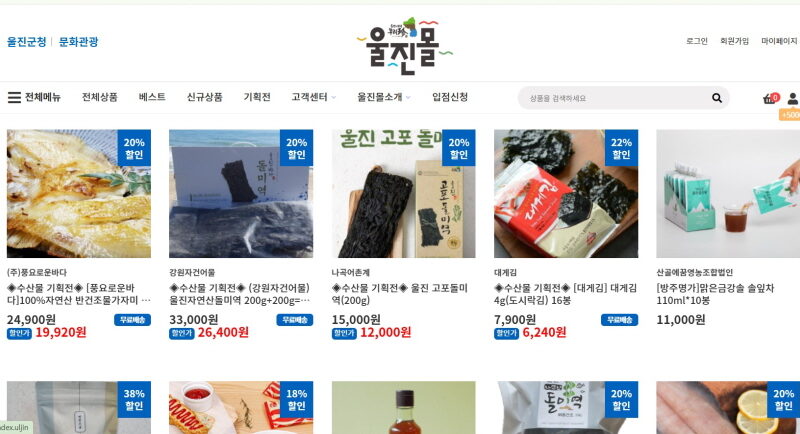Open the 울진군청 link
Image resolution: width=800 pixels, height=434 pixels.
tap(27, 42)
